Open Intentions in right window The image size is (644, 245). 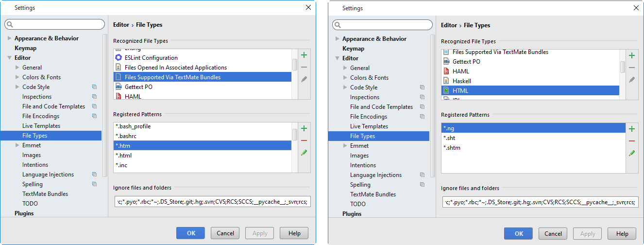tap(363, 165)
